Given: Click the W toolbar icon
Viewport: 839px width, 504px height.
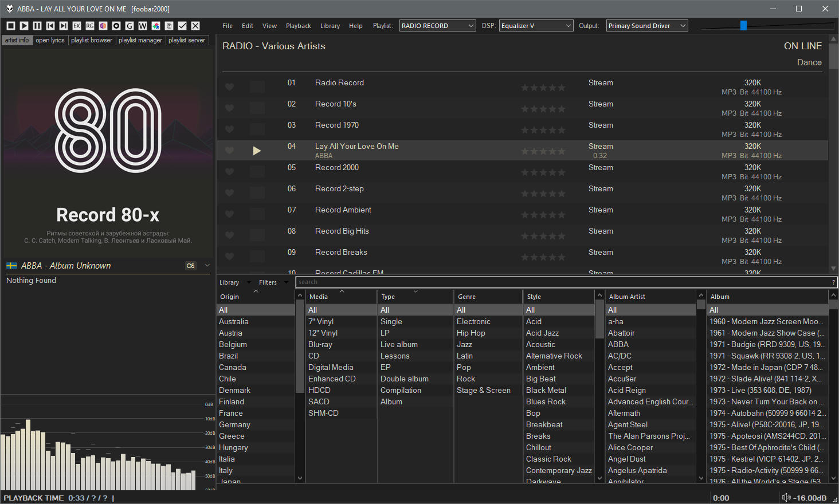Looking at the screenshot, I should pyautogui.click(x=143, y=26).
